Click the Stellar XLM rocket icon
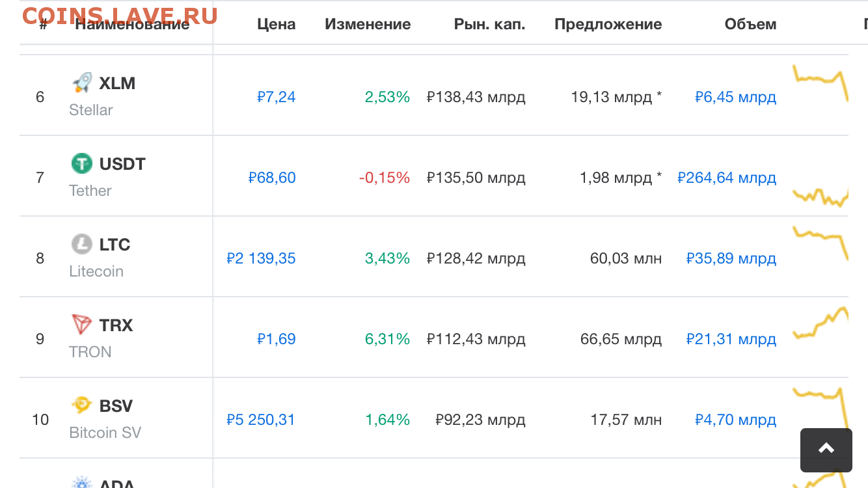The image size is (868, 488). pyautogui.click(x=82, y=83)
